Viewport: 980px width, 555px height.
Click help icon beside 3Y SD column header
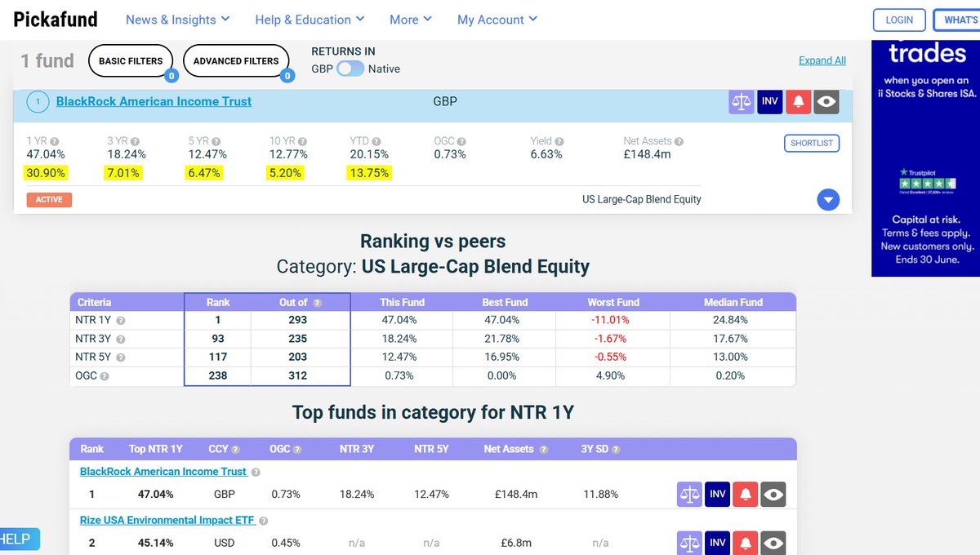(x=617, y=450)
